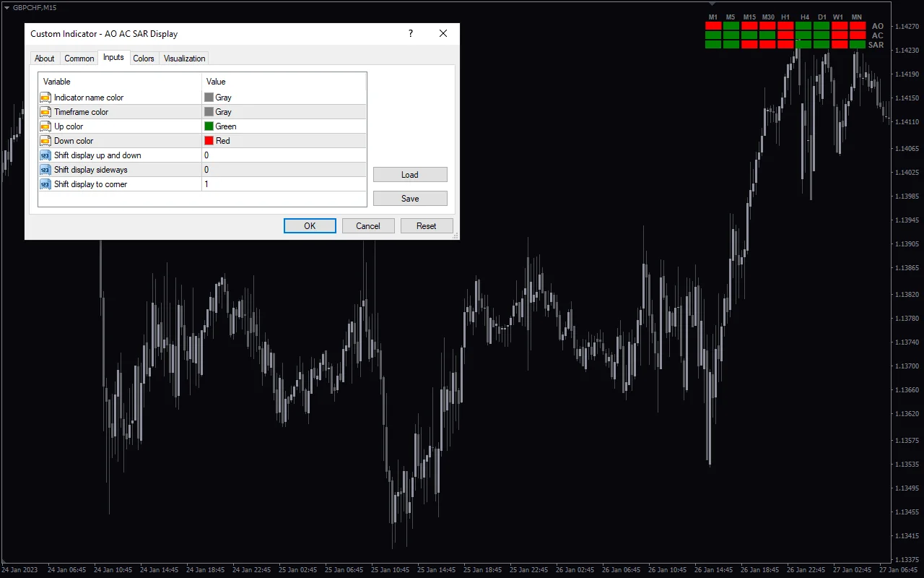
Task: Select the Up color row icon
Action: point(45,126)
